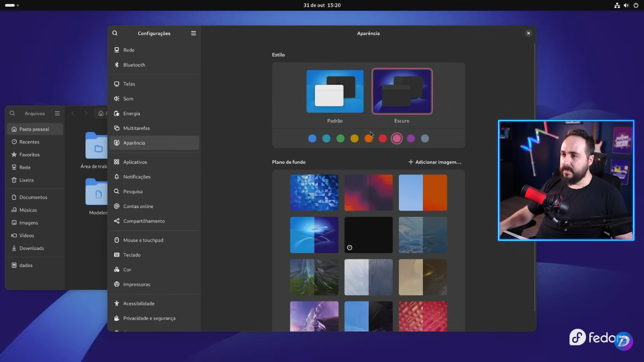Click the clock icon on the black wallpaper thumbnail
644x362 pixels.
(x=349, y=247)
